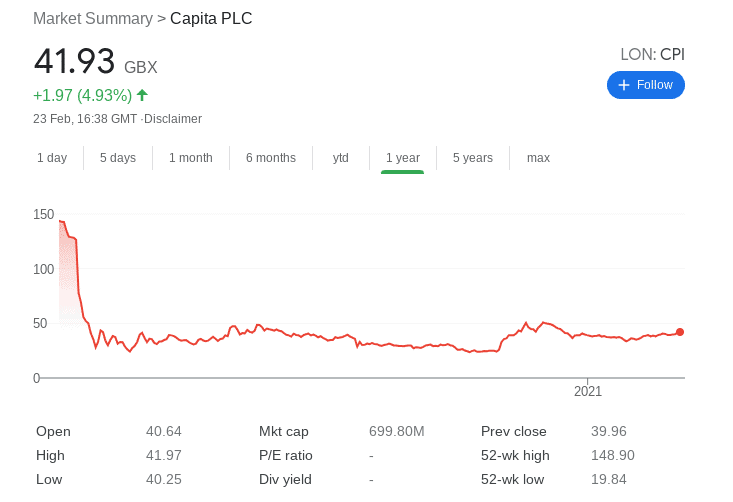Open the Disclaimer link
733x502 pixels.
[x=172, y=119]
